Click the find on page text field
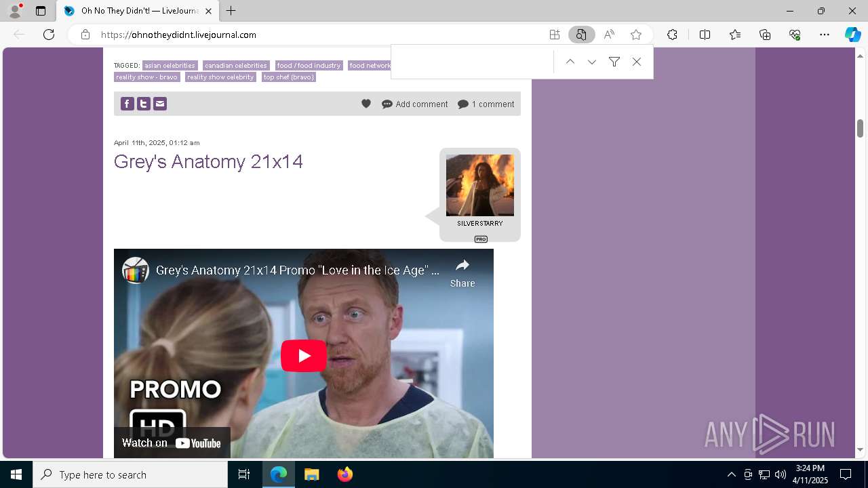 [x=473, y=62]
